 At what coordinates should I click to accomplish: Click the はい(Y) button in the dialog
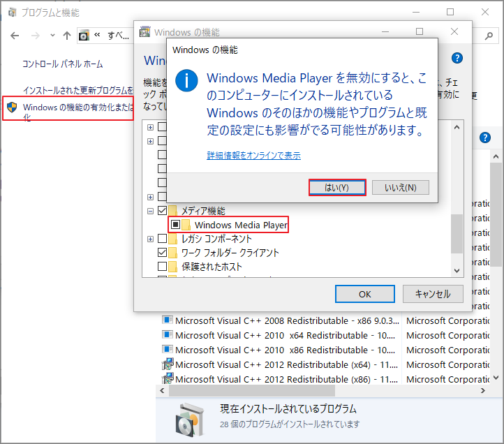(x=337, y=187)
